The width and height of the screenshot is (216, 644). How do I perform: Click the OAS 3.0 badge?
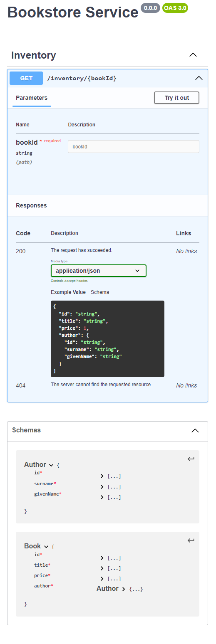(x=175, y=8)
